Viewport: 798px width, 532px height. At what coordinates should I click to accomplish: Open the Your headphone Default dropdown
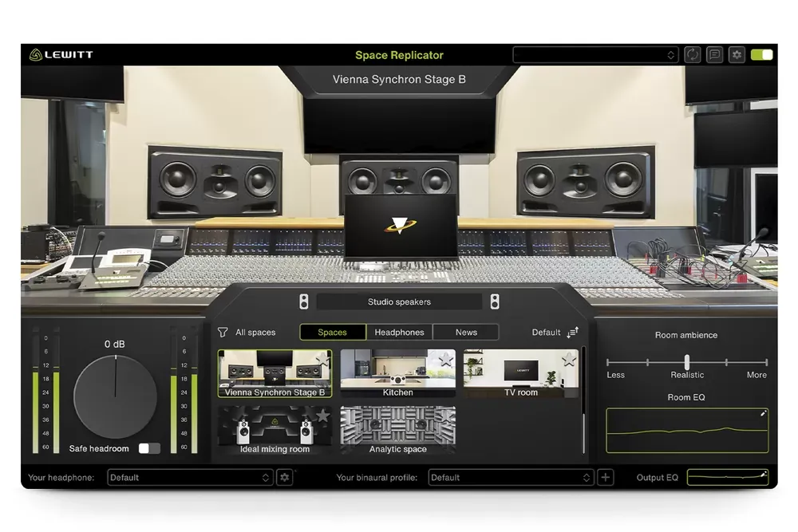(189, 477)
